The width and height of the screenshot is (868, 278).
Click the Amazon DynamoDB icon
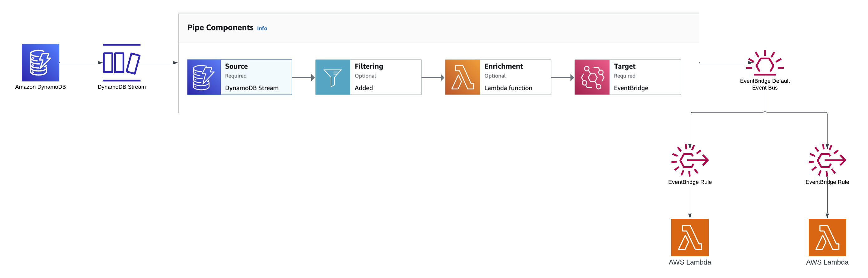tap(41, 63)
